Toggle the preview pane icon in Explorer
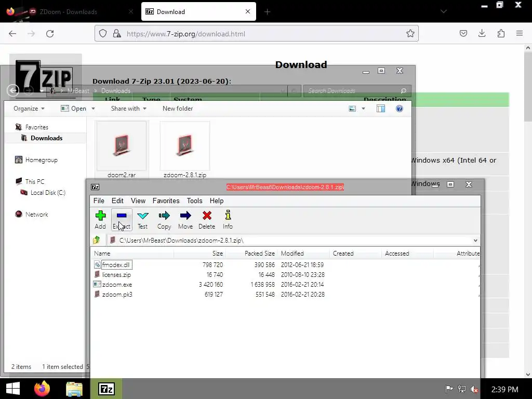532x399 pixels. point(381,109)
